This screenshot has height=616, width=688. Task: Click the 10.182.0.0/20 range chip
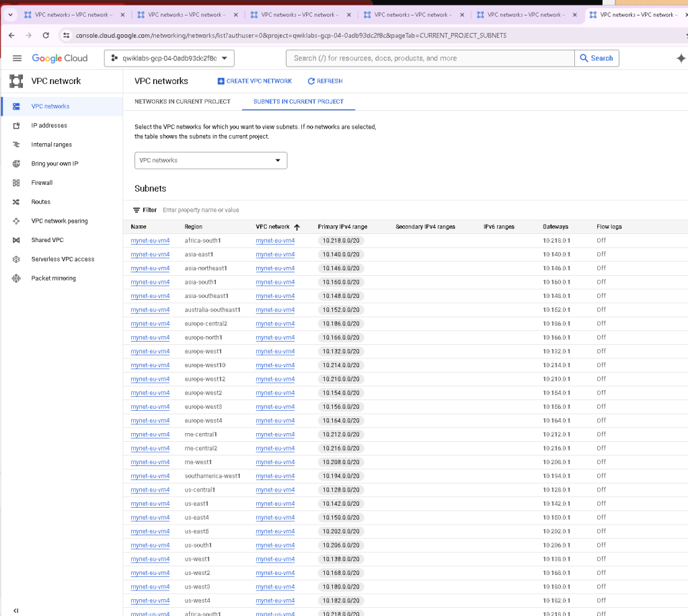341,601
